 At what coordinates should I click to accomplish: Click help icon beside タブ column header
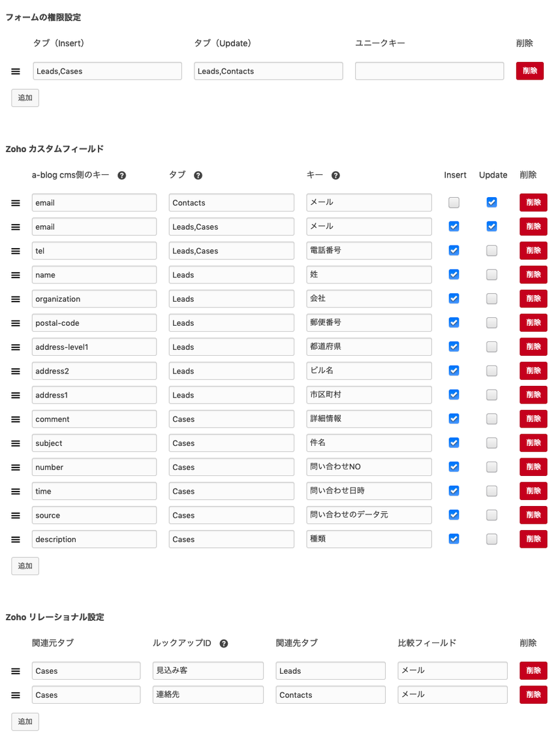tap(198, 176)
